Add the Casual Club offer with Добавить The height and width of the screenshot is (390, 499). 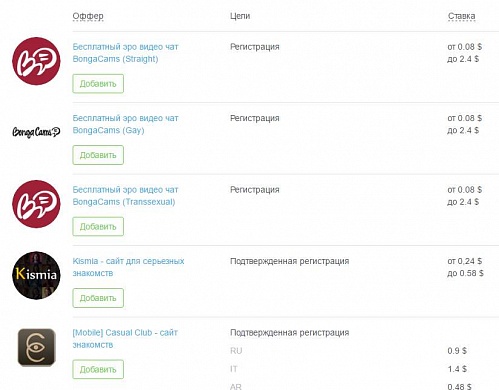[x=98, y=369]
